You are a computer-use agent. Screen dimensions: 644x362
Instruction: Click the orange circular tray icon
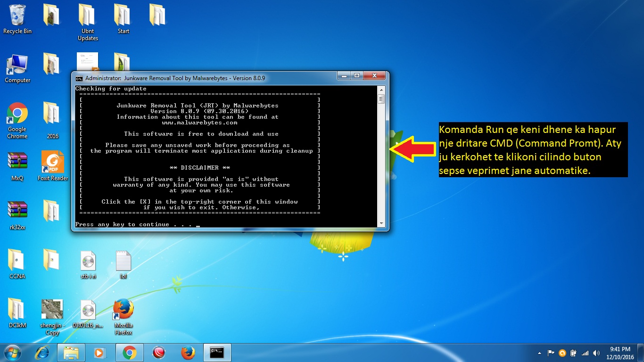(562, 353)
